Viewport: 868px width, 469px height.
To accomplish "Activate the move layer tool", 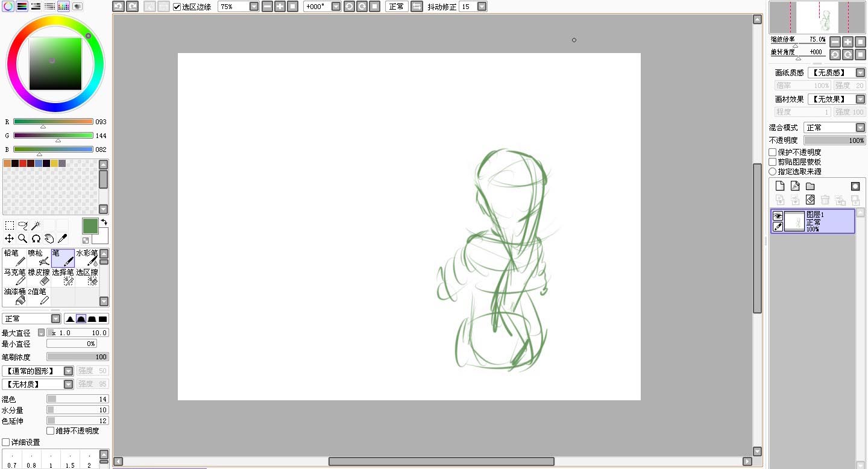I will (10, 239).
